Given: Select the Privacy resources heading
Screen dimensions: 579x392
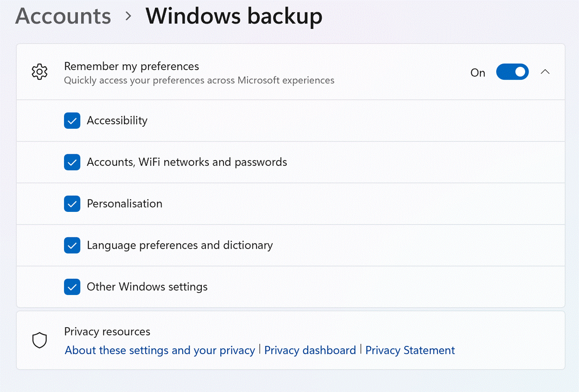Looking at the screenshot, I should tap(107, 331).
